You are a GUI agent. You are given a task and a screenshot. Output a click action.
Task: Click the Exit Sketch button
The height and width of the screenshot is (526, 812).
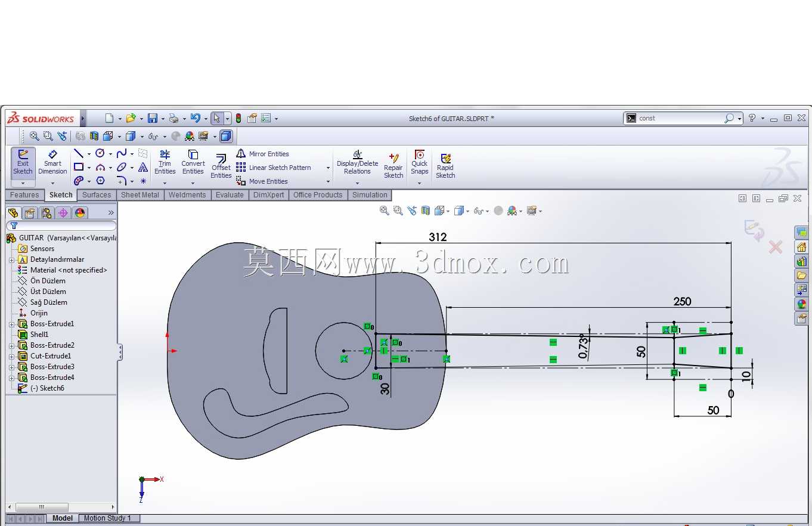(23, 162)
